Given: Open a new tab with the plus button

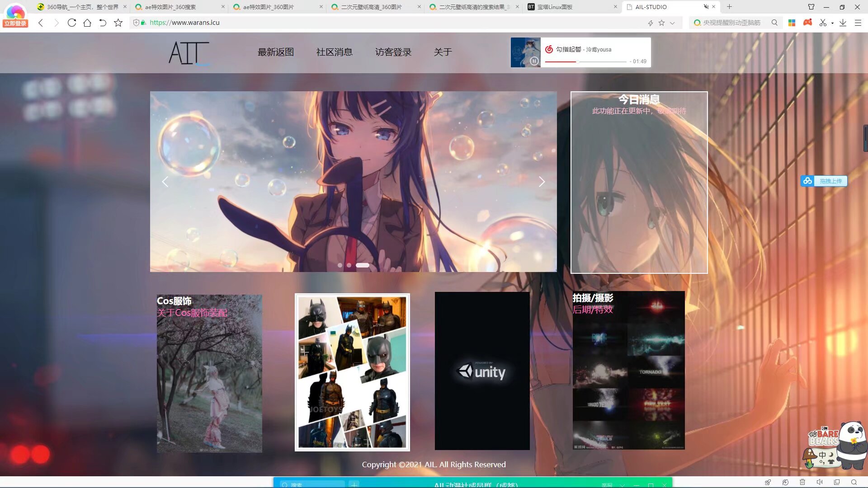Looking at the screenshot, I should click(729, 7).
